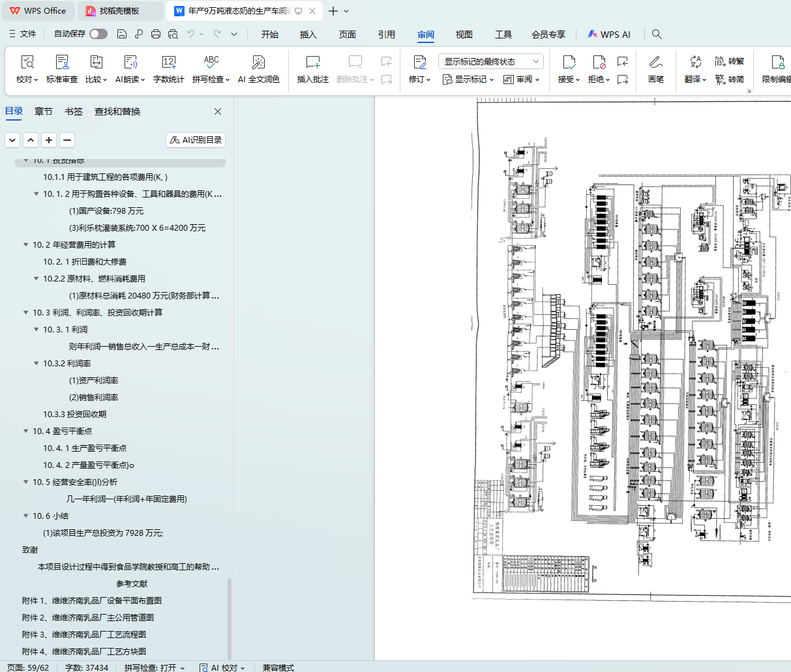Close the navigation panel with X
Screen dimensions: 791x672
[x=218, y=111]
